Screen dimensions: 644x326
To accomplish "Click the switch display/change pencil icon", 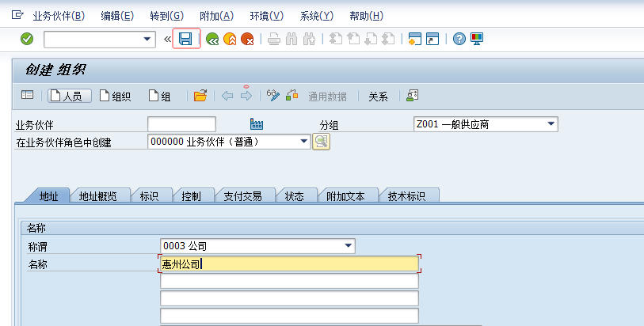I will [x=273, y=96].
